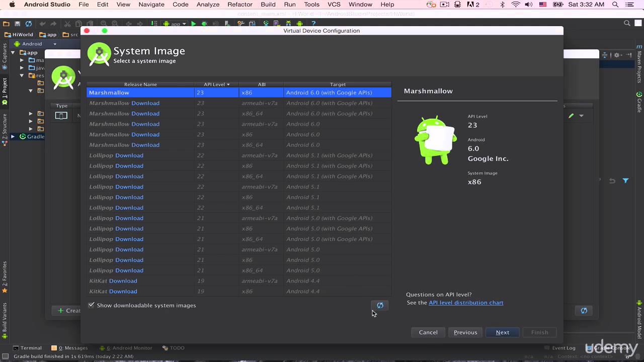Click the Next button
The width and height of the screenshot is (644, 362).
502,332
